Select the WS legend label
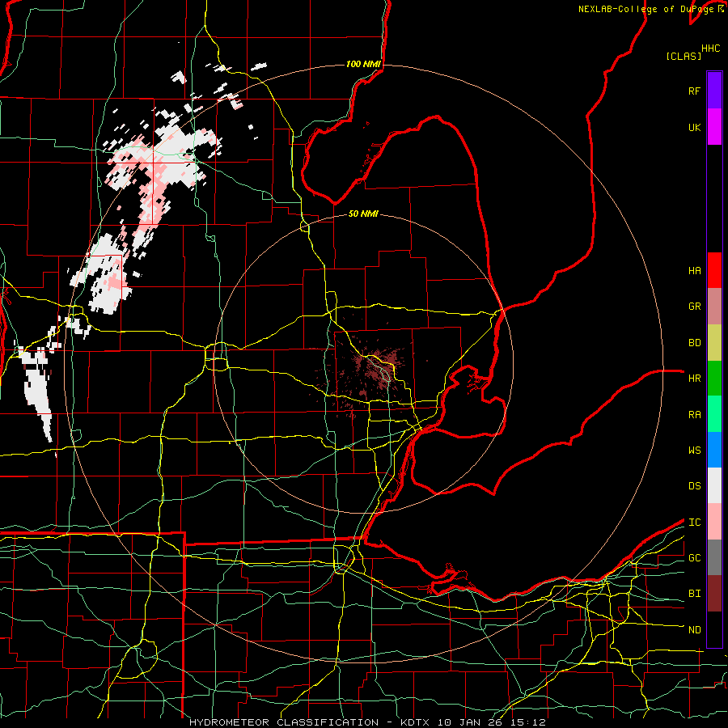The height and width of the screenshot is (728, 728). coord(694,451)
